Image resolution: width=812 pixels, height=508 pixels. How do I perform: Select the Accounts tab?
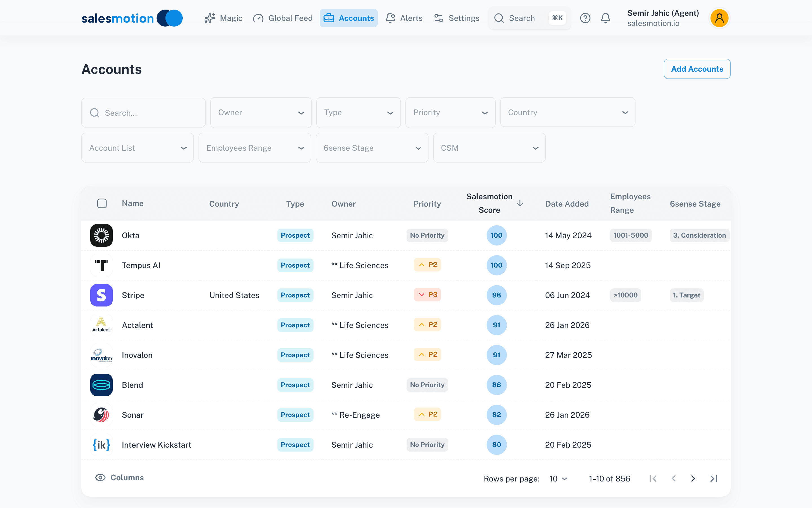pyautogui.click(x=348, y=18)
